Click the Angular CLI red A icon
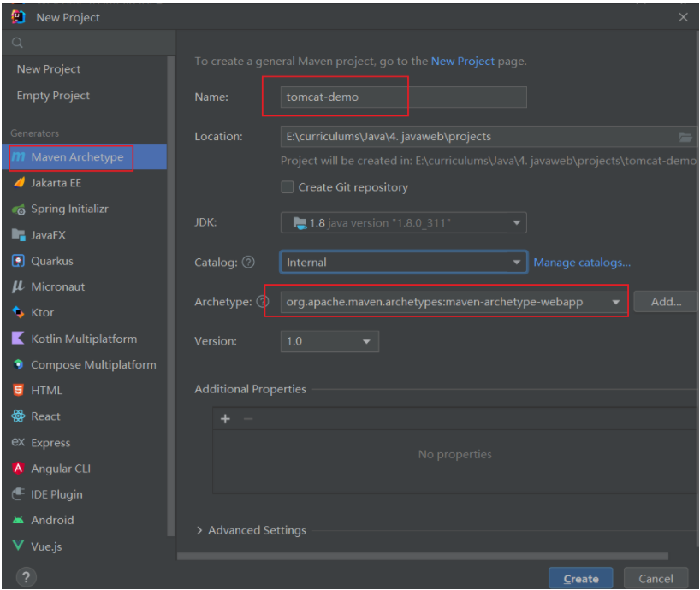Image resolution: width=700 pixels, height=590 pixels. tap(18, 469)
